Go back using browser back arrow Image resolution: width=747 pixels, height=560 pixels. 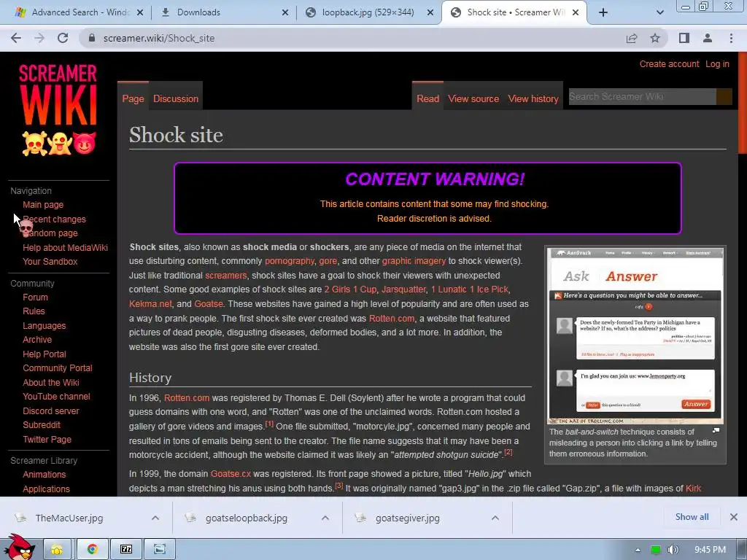(x=16, y=38)
